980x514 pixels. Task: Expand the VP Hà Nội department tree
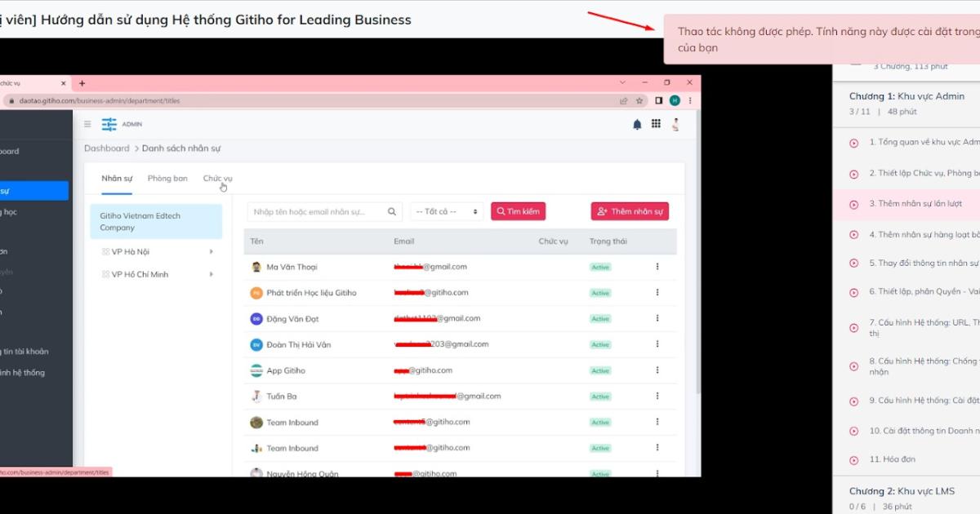tap(211, 251)
